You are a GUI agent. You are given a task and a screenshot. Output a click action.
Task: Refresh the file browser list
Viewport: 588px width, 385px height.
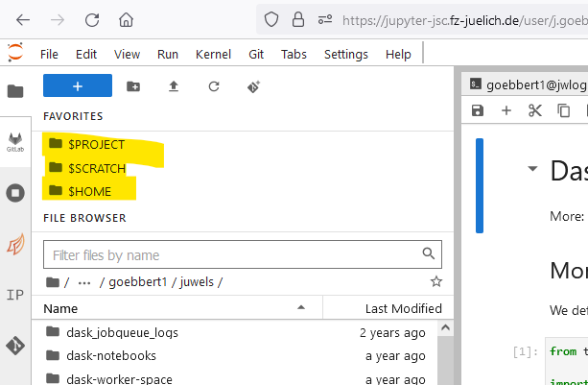(x=214, y=86)
